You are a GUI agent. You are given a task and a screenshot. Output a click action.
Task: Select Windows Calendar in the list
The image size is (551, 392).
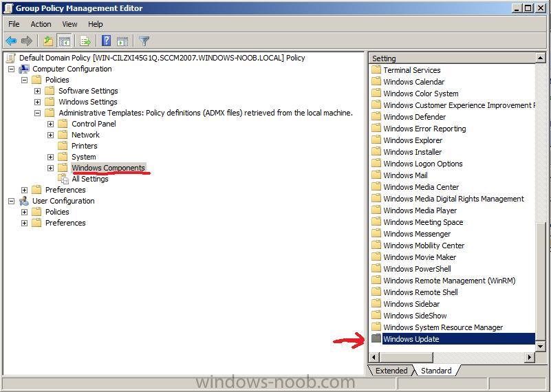point(414,82)
